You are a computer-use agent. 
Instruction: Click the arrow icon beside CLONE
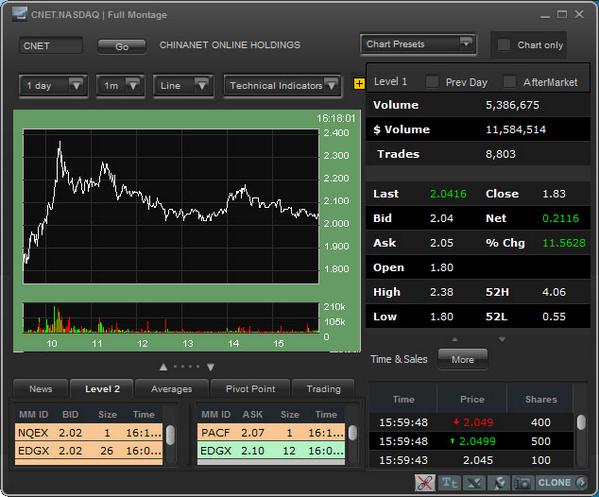[582, 483]
